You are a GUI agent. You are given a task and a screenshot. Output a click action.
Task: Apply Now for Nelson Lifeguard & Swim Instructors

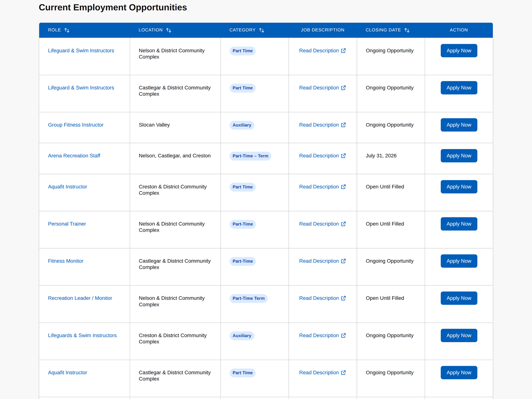pos(459,51)
